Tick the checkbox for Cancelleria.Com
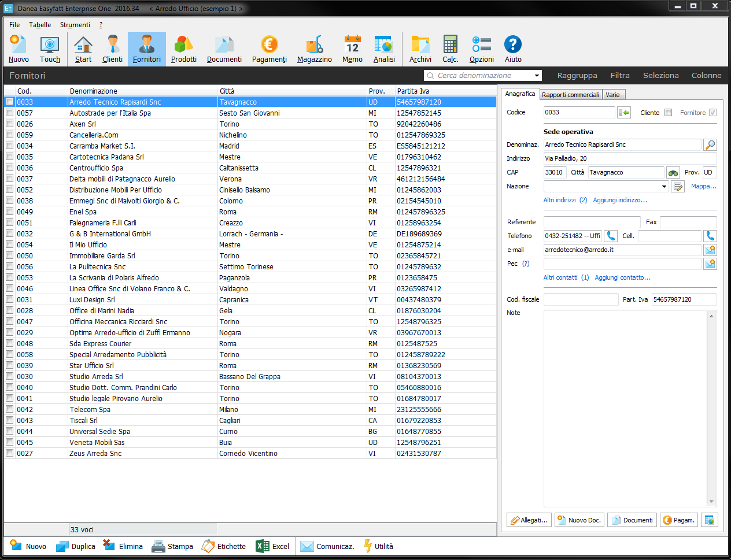Image resolution: width=731 pixels, height=560 pixels. tap(9, 135)
